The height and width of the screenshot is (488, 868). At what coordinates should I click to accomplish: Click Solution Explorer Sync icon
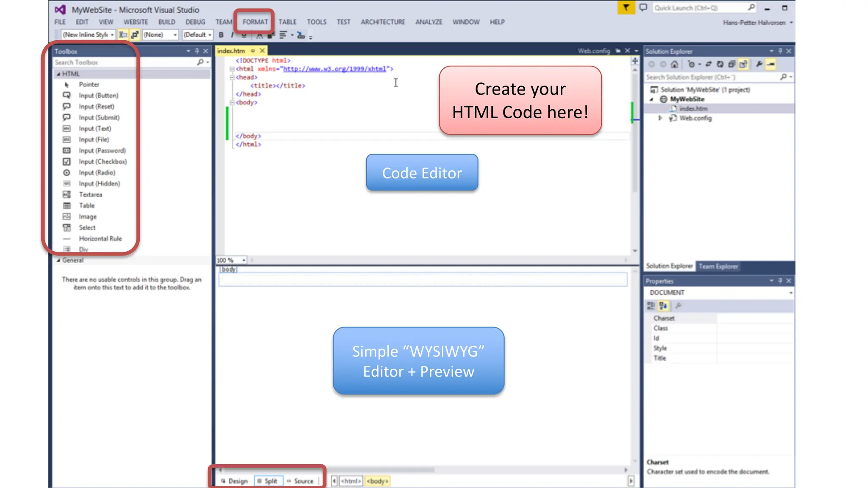[x=708, y=64]
